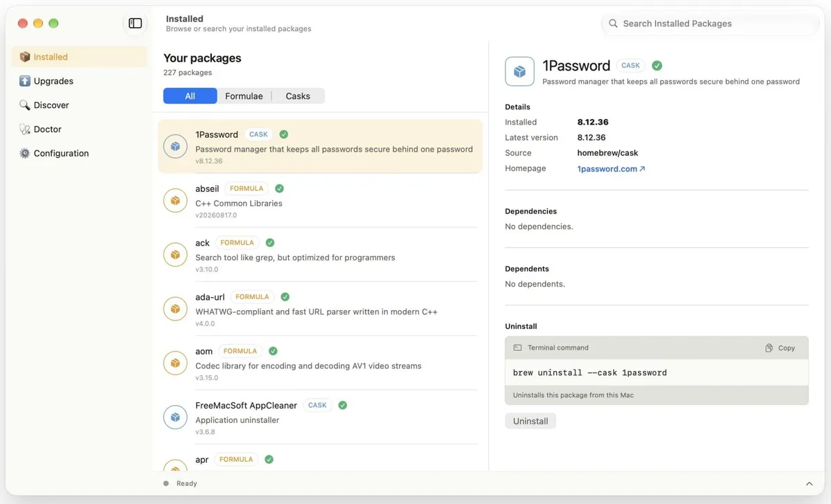This screenshot has width=831, height=504.
Task: Click the 227 packages count
Action: click(x=188, y=73)
